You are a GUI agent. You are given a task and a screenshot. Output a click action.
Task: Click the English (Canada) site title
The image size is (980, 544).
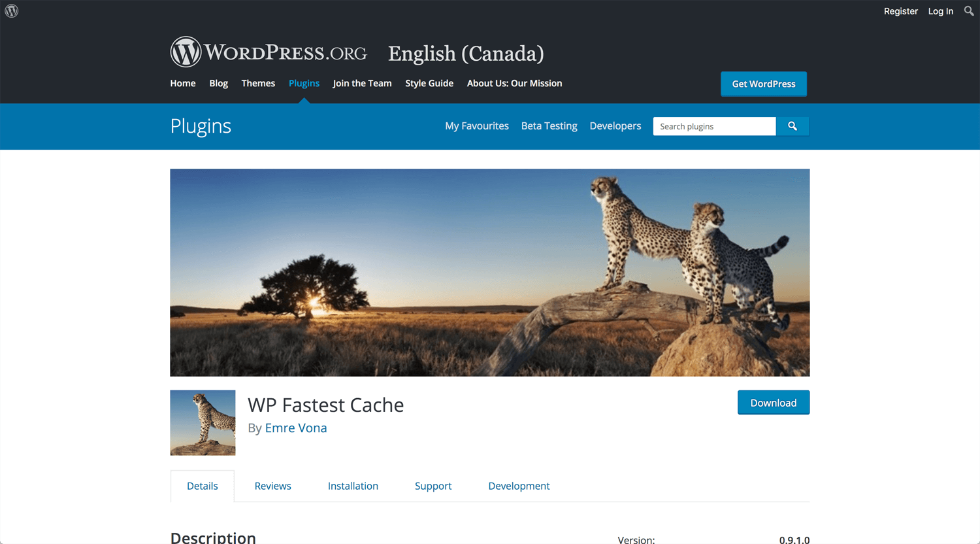(466, 54)
